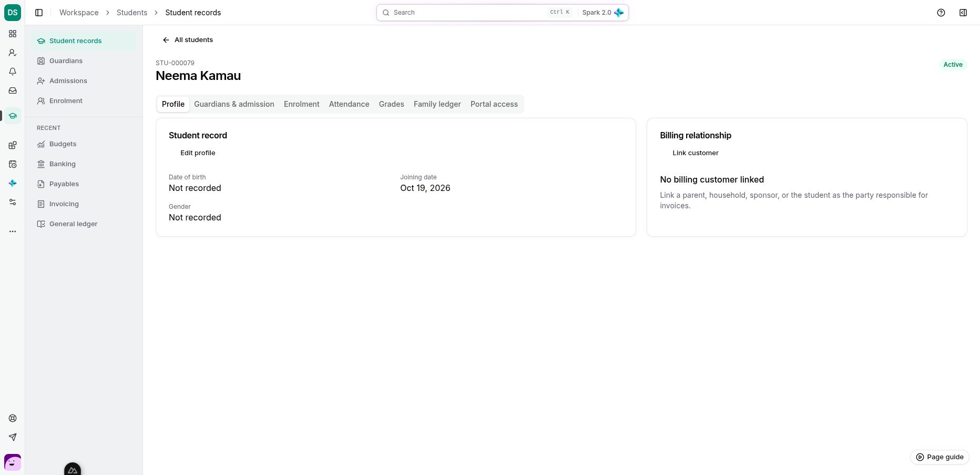980x475 pixels.
Task: Open the support lifebuoy icon at bottom
Action: click(13, 418)
